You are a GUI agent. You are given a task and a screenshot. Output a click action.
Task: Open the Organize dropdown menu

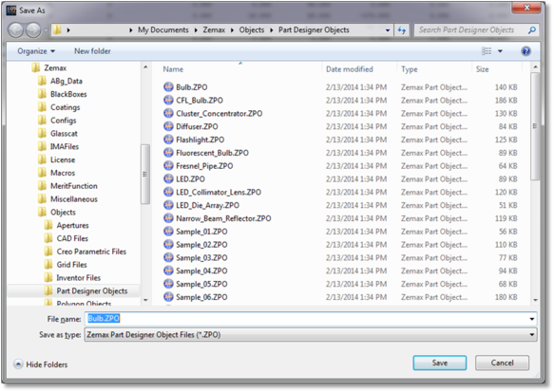[x=36, y=51]
